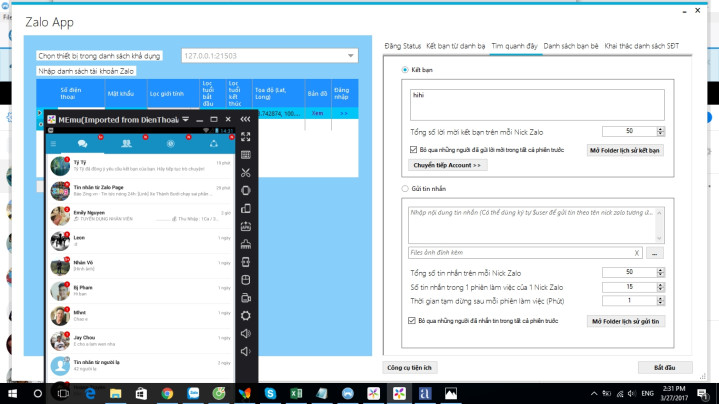
Task: Open the Zalo icon in the taskbar
Action: pos(193,393)
